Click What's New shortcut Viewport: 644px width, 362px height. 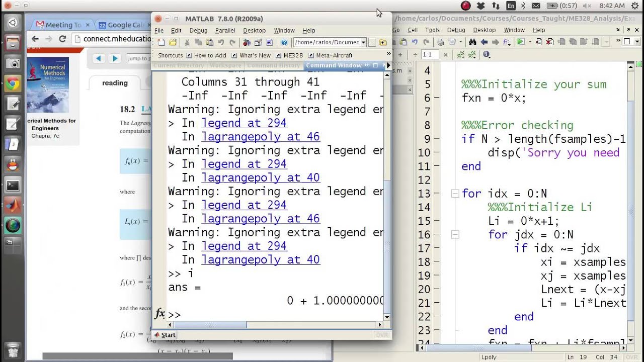pyautogui.click(x=251, y=55)
